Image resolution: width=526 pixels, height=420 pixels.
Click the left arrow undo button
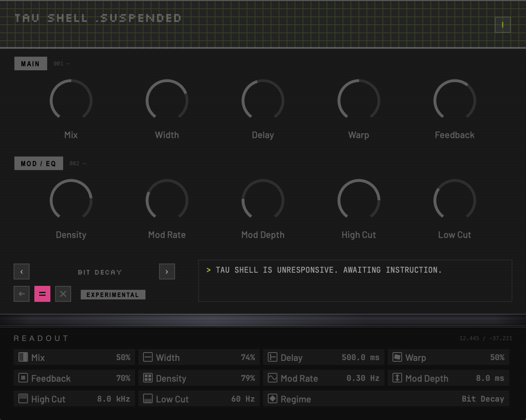[x=22, y=294]
